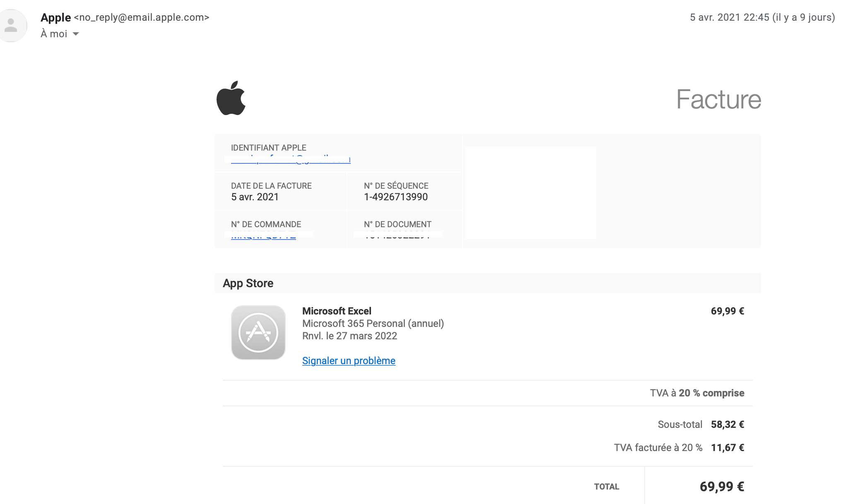
Task: Click the "App Store" section header
Action: [x=248, y=283]
